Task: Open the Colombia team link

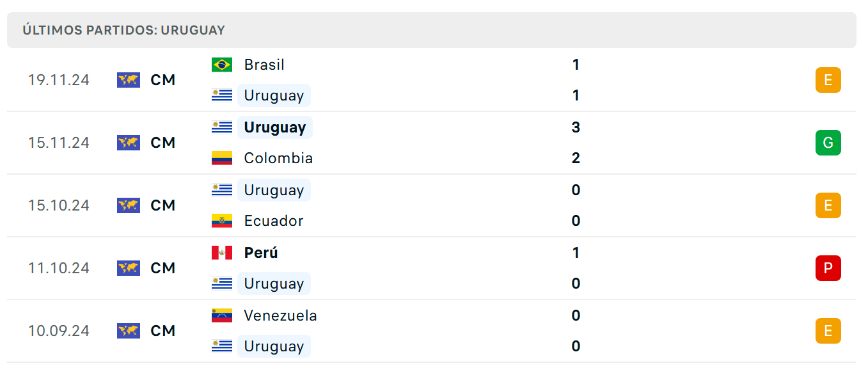Action: [278, 158]
